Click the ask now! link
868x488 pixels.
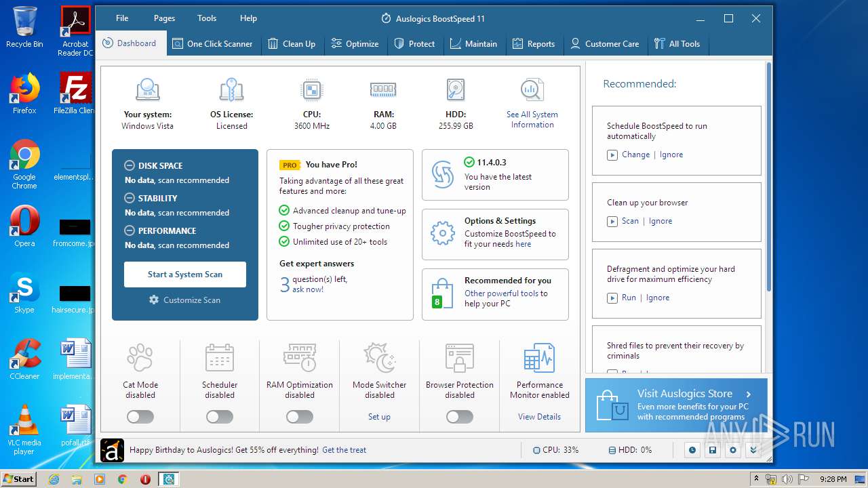pos(308,289)
